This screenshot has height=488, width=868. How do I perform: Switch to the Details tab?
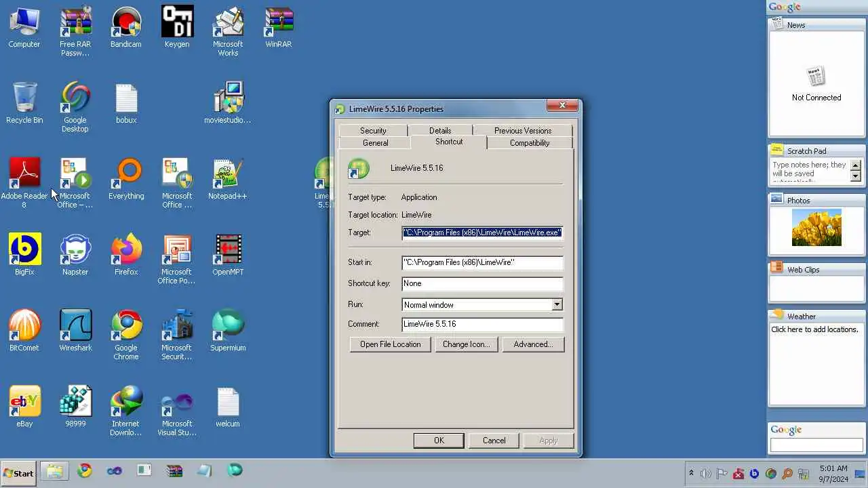440,130
